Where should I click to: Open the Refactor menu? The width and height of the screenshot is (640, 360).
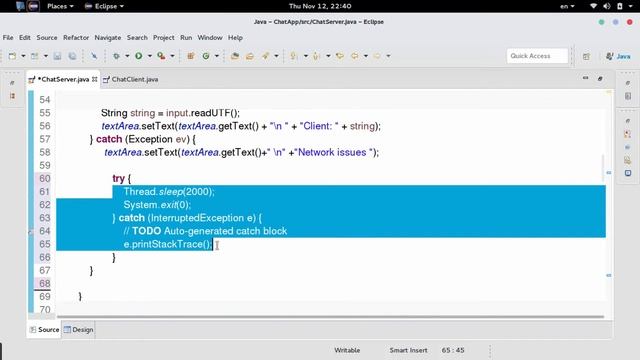point(76,38)
